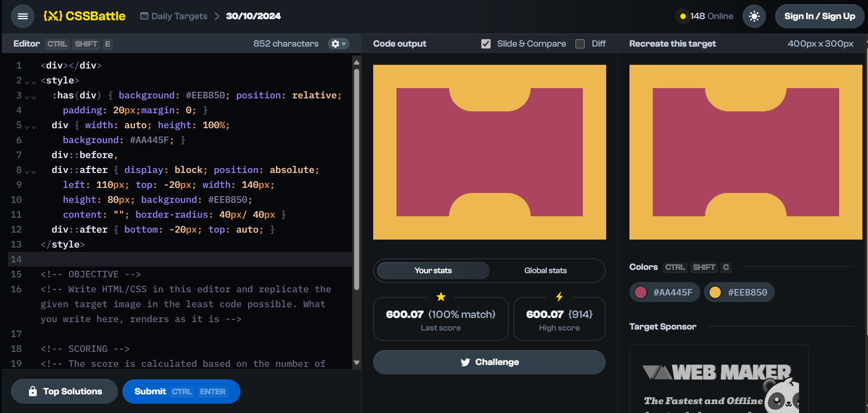
Task: Click the Submit button
Action: [x=181, y=392]
